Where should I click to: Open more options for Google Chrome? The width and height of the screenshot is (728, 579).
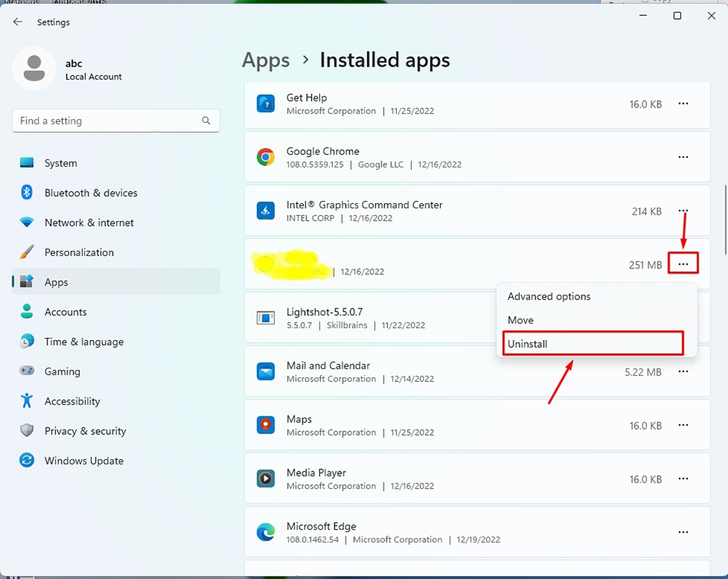tap(683, 158)
